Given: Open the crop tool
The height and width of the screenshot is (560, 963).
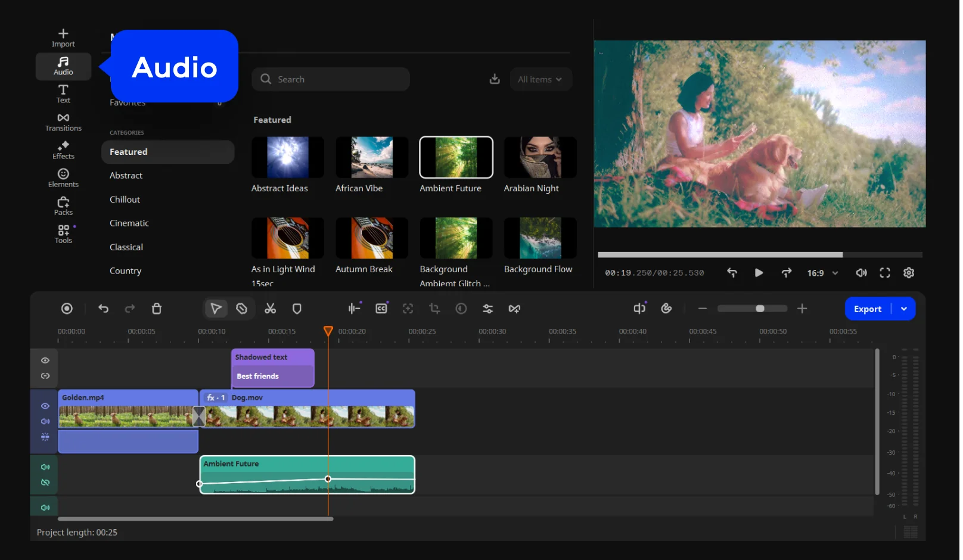Looking at the screenshot, I should click(434, 309).
